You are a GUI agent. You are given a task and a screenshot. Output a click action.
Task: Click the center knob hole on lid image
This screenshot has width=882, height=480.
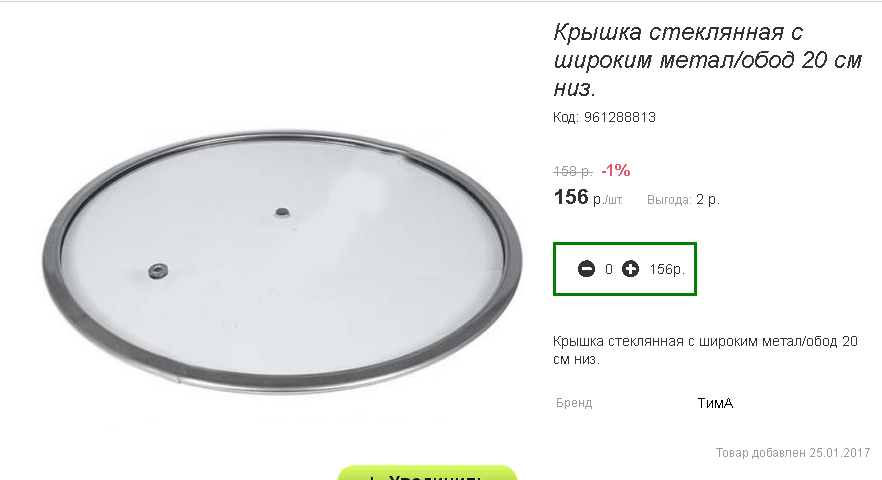[x=282, y=213]
